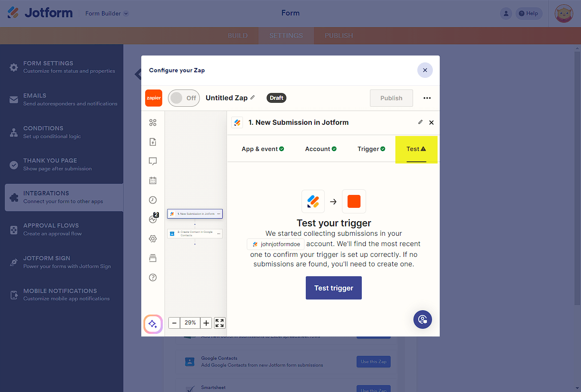The image size is (581, 392).
Task: Switch to the App & event tab
Action: (x=263, y=149)
